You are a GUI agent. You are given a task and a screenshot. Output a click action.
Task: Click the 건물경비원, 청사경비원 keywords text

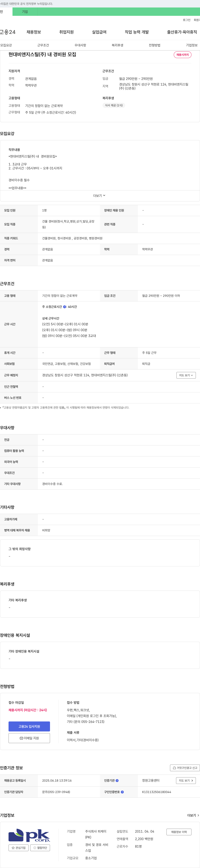click(72, 238)
